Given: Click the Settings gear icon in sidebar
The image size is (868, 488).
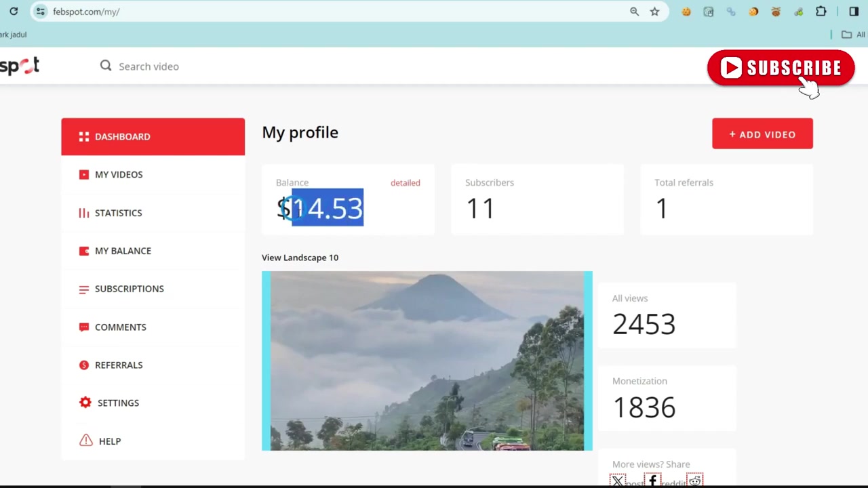Looking at the screenshot, I should (x=85, y=403).
